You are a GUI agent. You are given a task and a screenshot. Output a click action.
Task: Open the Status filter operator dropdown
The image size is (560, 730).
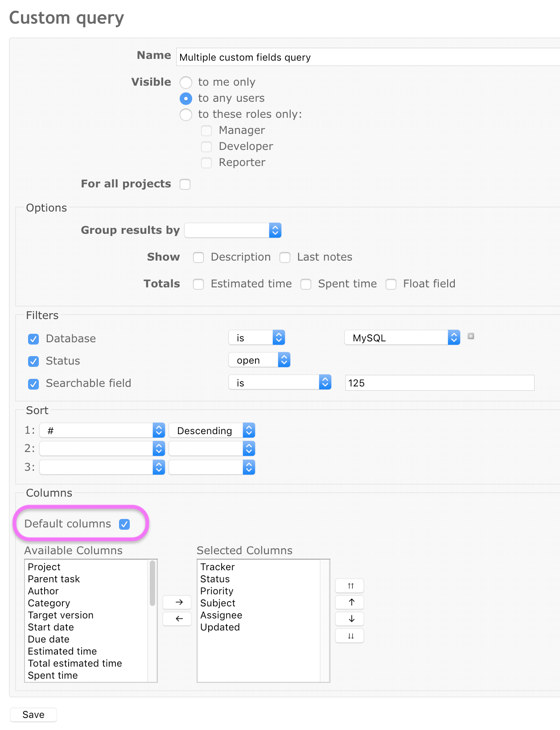259,360
